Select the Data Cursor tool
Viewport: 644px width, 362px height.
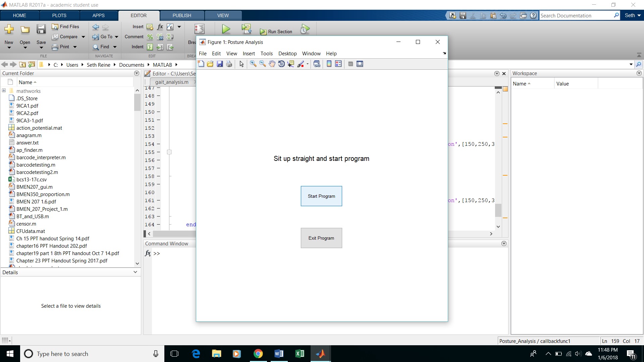(x=291, y=64)
